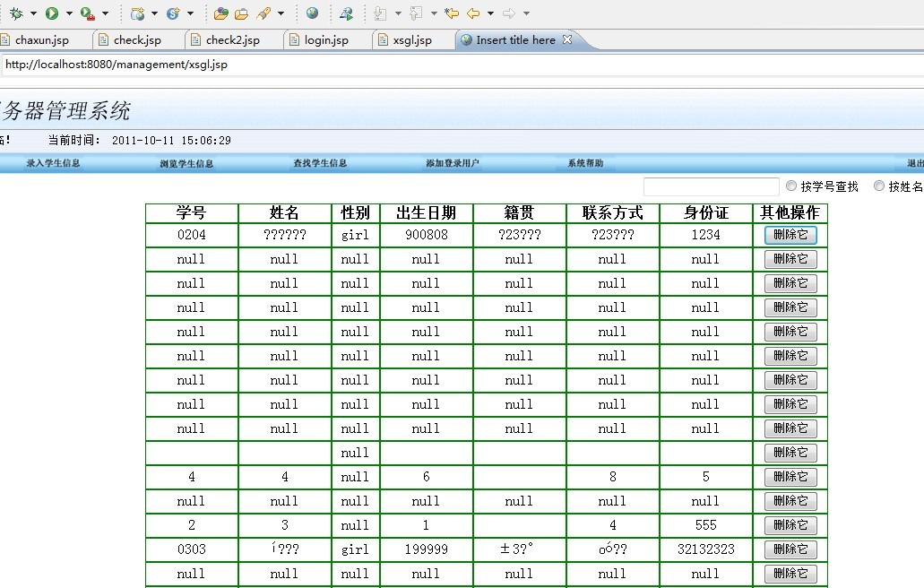Open the Web Browser globe icon

tap(312, 13)
